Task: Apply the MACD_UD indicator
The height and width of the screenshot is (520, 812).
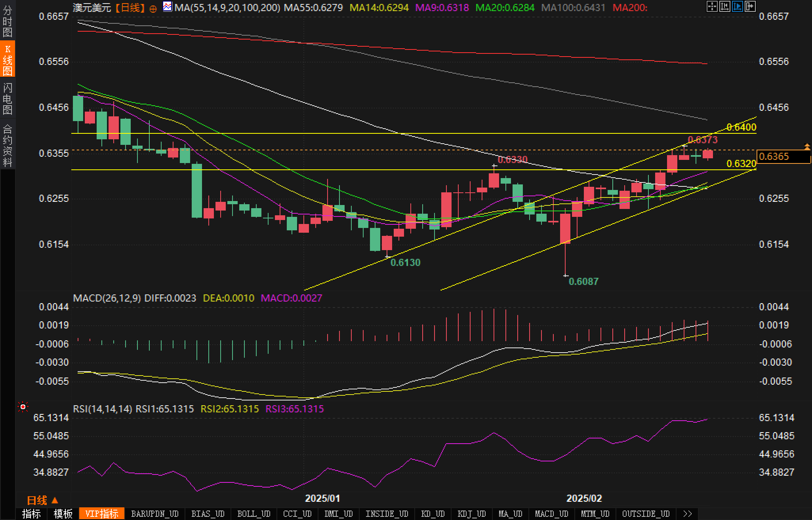Action: [552, 514]
